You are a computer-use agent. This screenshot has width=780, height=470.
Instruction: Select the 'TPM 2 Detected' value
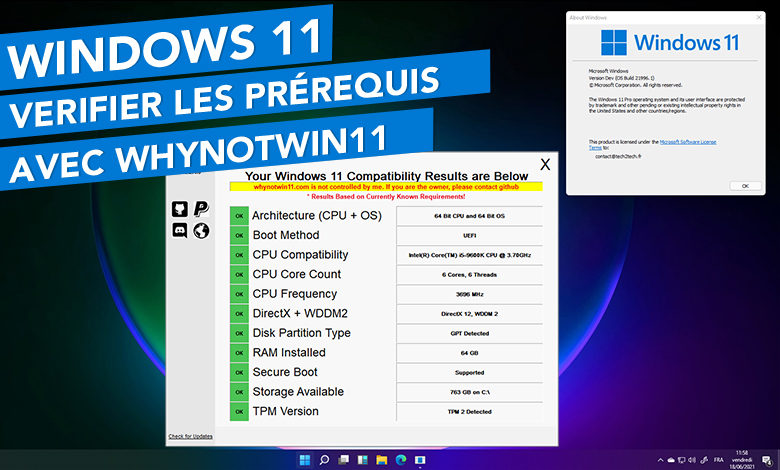point(470,411)
